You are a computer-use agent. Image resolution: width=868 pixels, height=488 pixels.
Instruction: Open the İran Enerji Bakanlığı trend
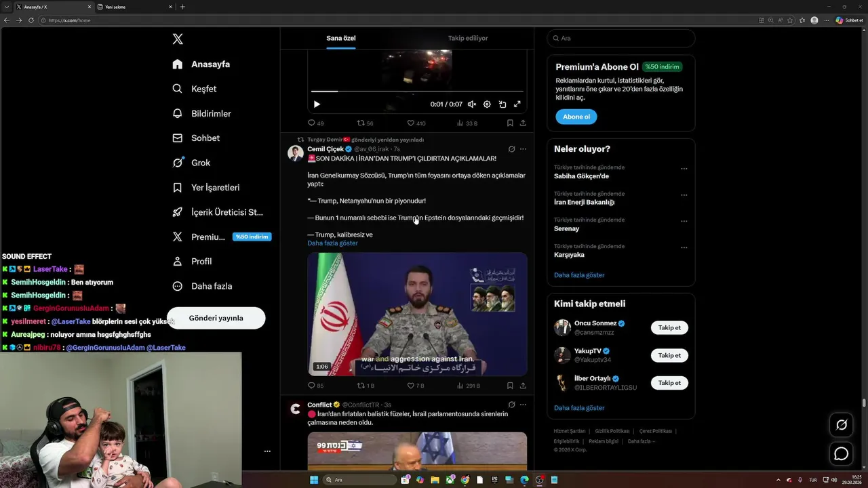point(584,202)
